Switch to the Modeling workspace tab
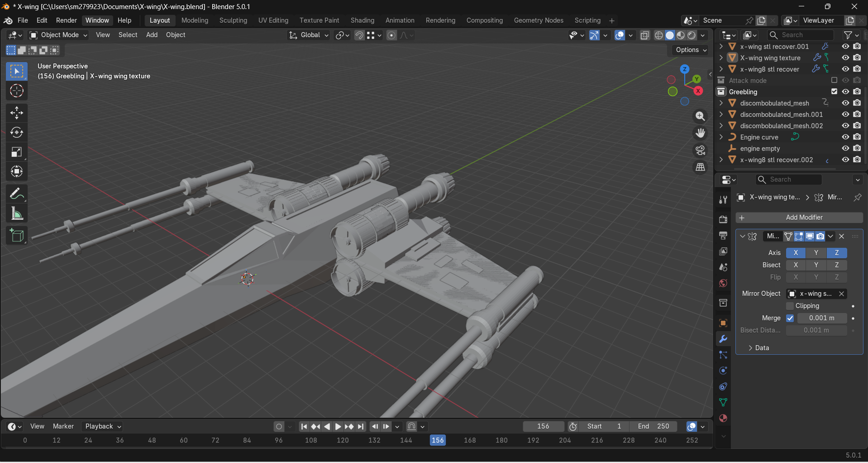This screenshot has width=868, height=463. click(195, 20)
